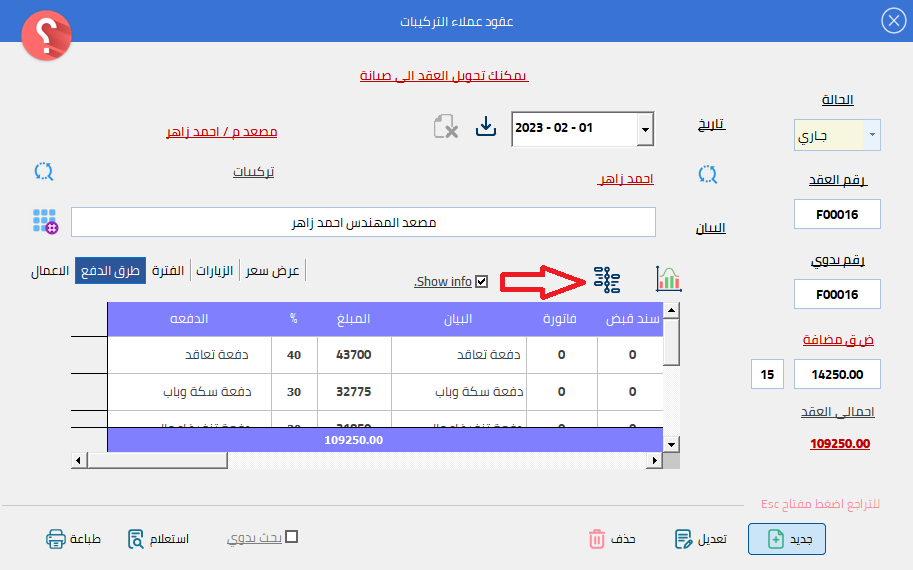Click the purple grid keypad icon
This screenshot has height=570, width=913.
click(44, 221)
